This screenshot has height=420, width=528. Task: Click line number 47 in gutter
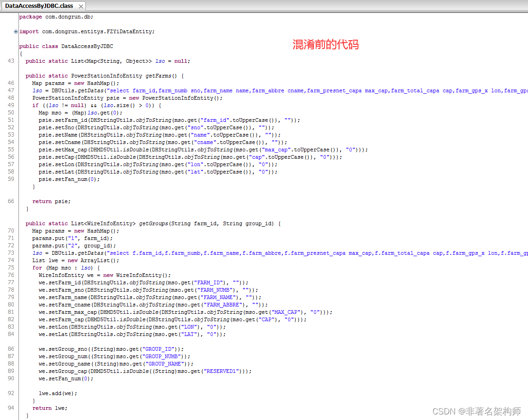(x=11, y=90)
